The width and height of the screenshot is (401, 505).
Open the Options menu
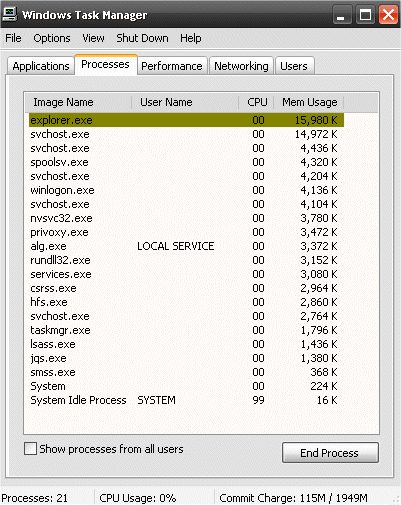tap(52, 38)
